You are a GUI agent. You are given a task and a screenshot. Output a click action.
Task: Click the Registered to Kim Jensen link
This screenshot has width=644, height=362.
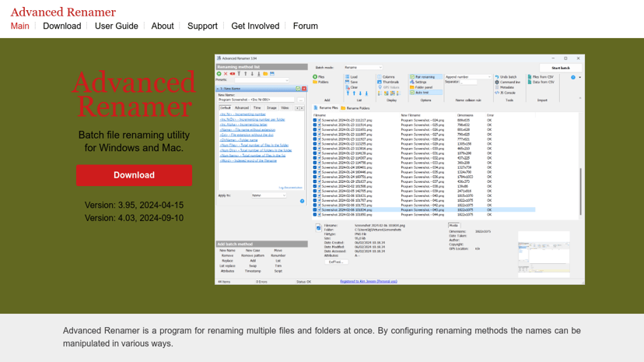pyautogui.click(x=369, y=282)
